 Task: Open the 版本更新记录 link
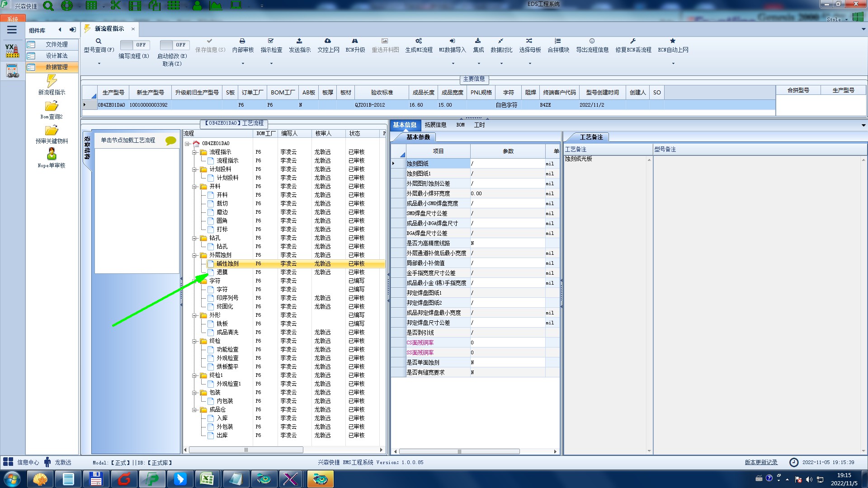tap(761, 462)
